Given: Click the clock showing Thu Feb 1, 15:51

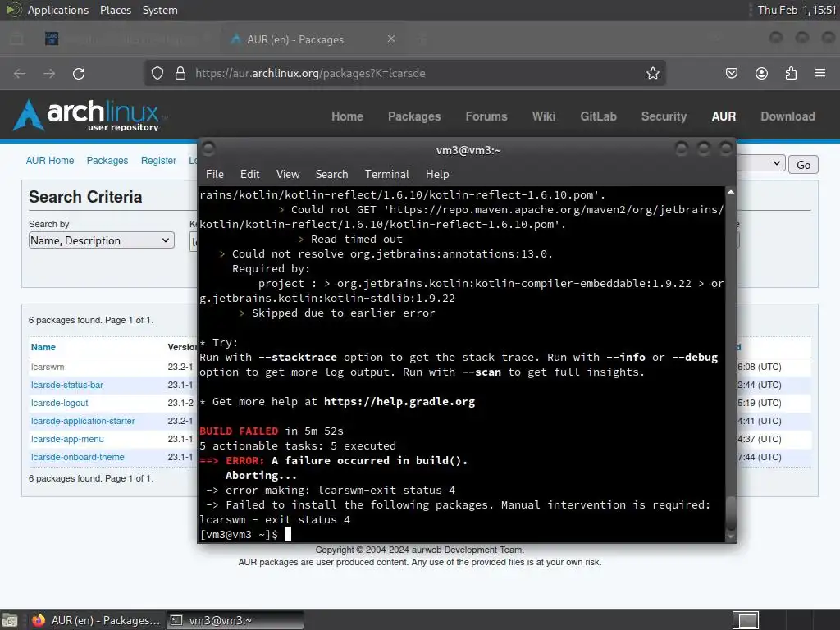Looking at the screenshot, I should coord(796,10).
